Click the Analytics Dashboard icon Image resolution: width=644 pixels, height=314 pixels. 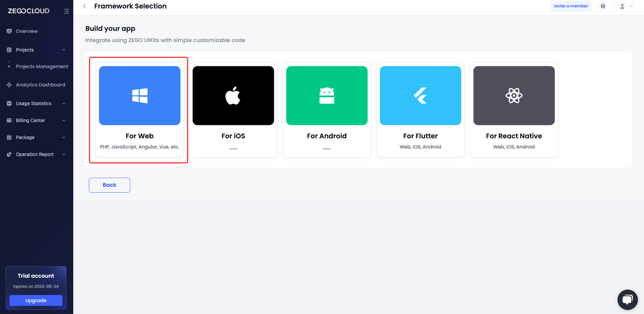tap(9, 85)
